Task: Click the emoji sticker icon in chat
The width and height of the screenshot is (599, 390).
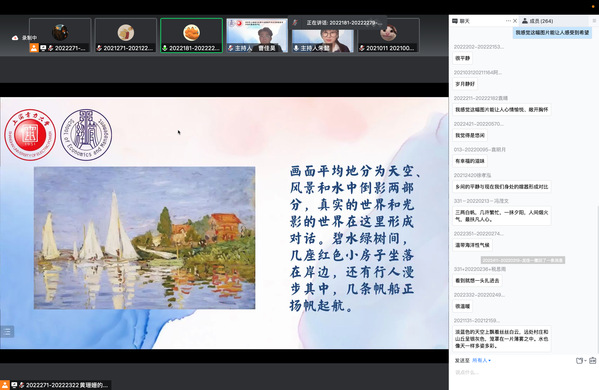Action: click(579, 360)
